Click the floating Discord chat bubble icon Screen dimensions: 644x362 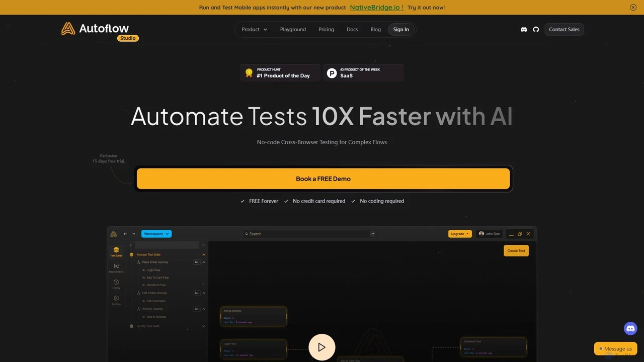(630, 328)
